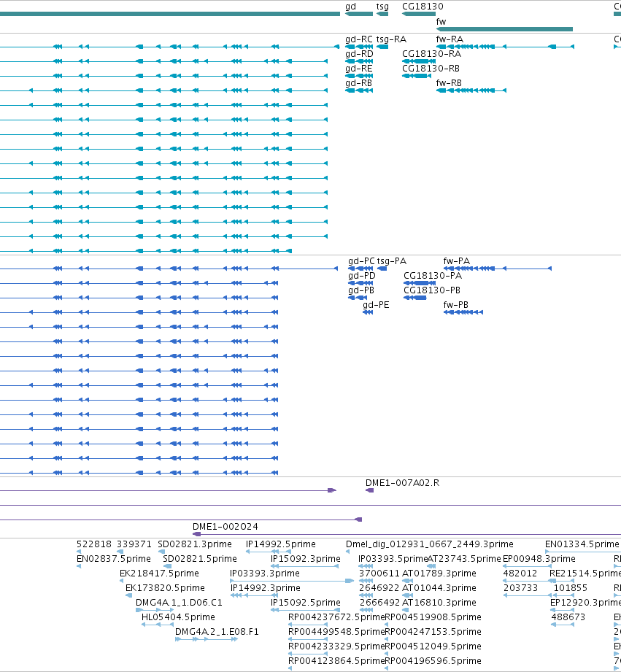The width and height of the screenshot is (621, 672).
Task: Select the EN02837.5prime EST
Action: click(x=79, y=566)
